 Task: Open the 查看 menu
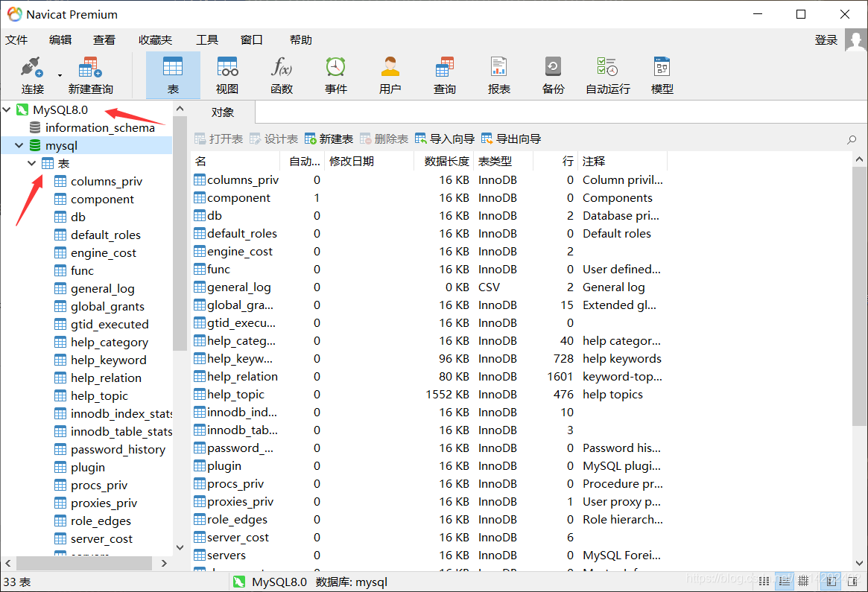104,39
